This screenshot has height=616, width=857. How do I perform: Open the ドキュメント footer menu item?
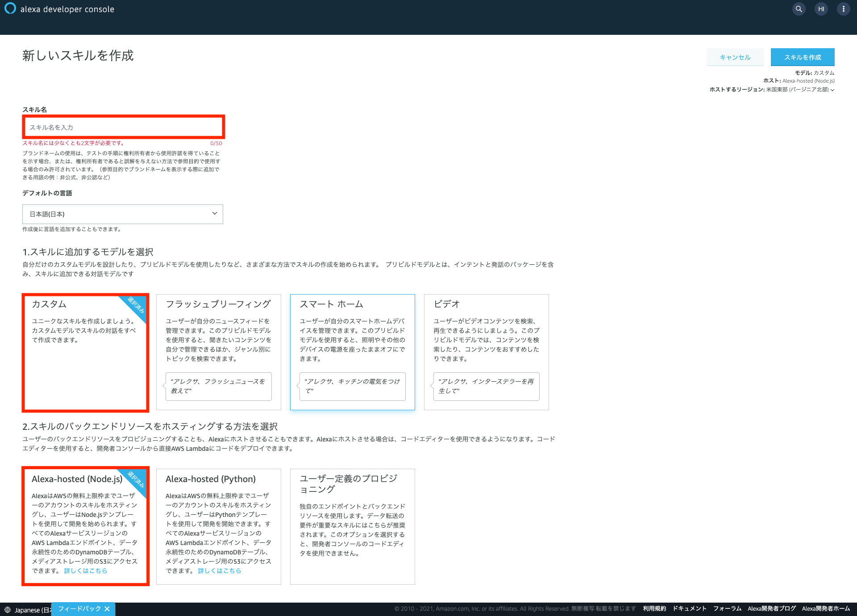(689, 608)
